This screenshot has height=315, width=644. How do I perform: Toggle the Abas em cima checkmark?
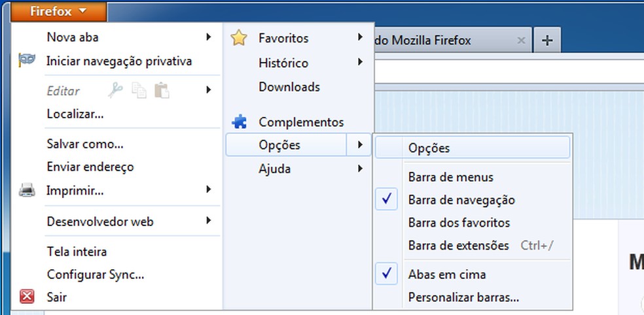click(386, 274)
